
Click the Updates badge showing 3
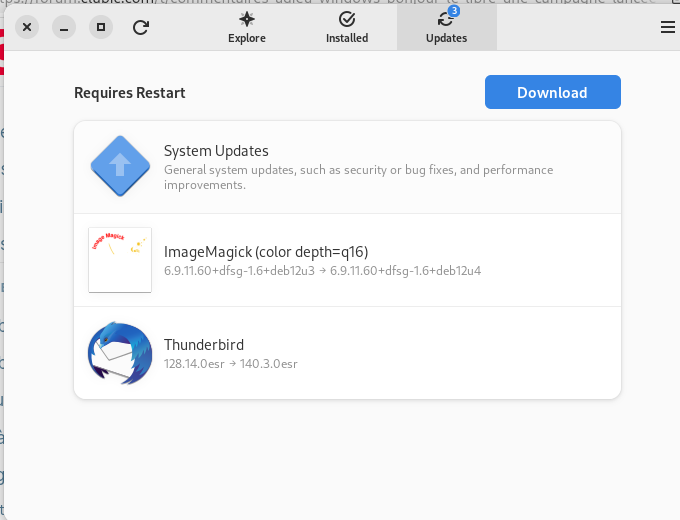point(453,11)
